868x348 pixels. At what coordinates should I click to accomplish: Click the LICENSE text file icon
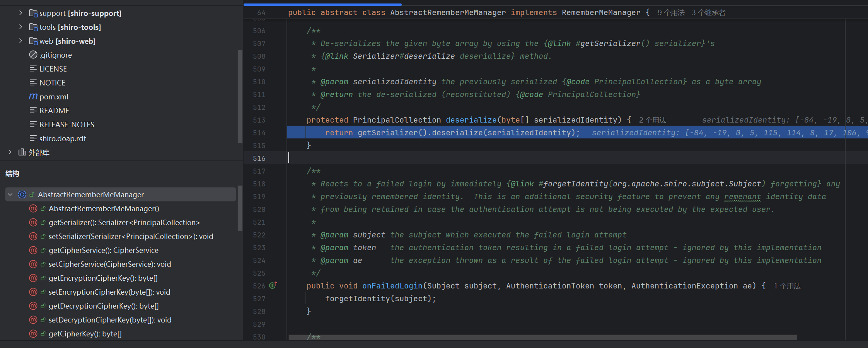coord(33,69)
